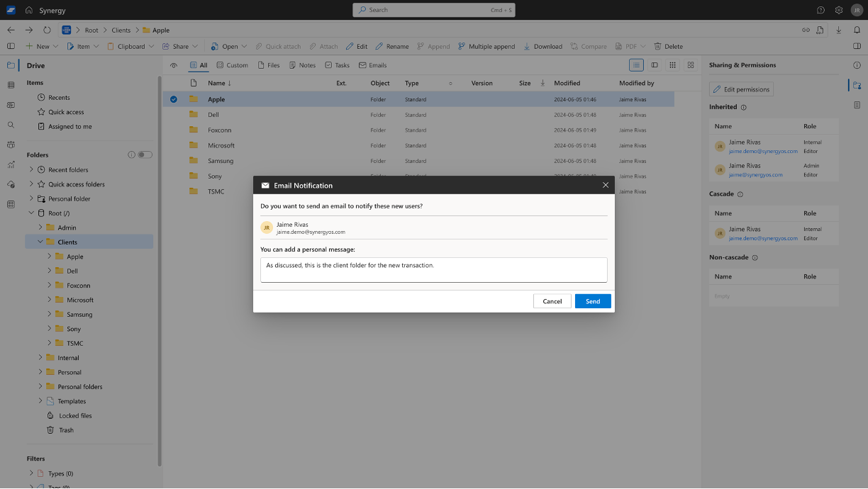
Task: Click the Rename toolbar item
Action: coord(391,46)
